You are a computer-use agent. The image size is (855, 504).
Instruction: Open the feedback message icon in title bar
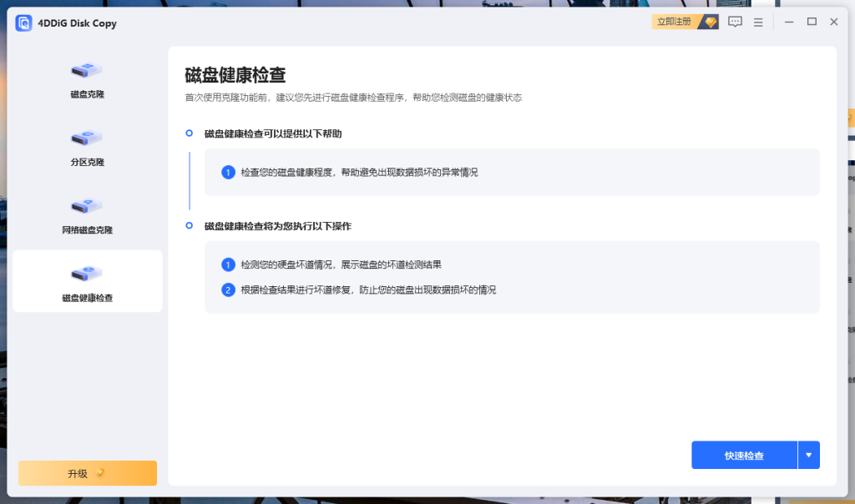(735, 23)
